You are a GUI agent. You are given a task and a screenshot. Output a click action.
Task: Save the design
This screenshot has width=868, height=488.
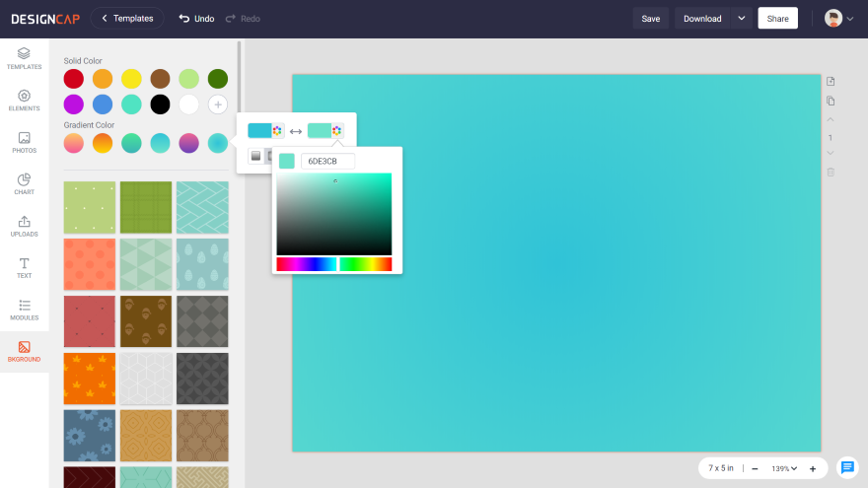pos(650,19)
